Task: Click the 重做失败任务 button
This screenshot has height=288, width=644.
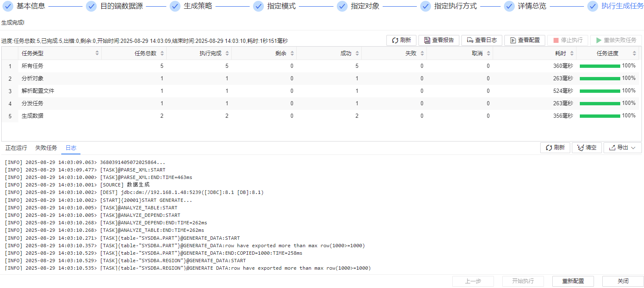Action: tap(616, 40)
